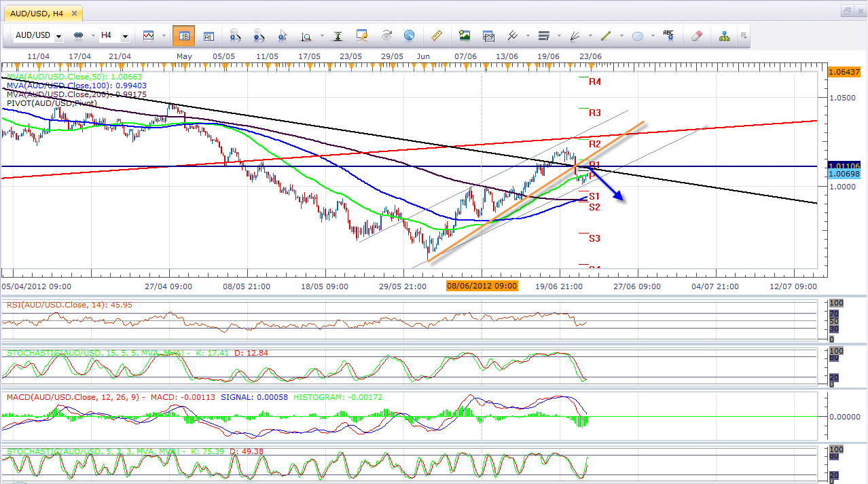
Task: Select the cursor zoom pointer tool
Action: point(283,35)
